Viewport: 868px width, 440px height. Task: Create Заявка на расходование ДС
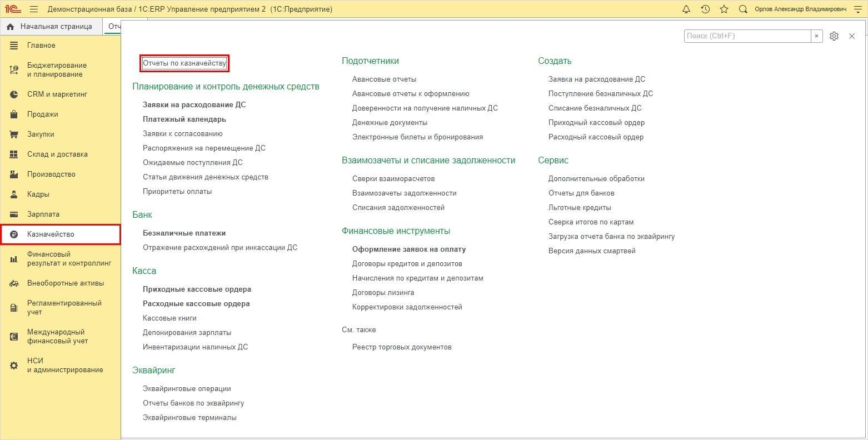click(597, 79)
